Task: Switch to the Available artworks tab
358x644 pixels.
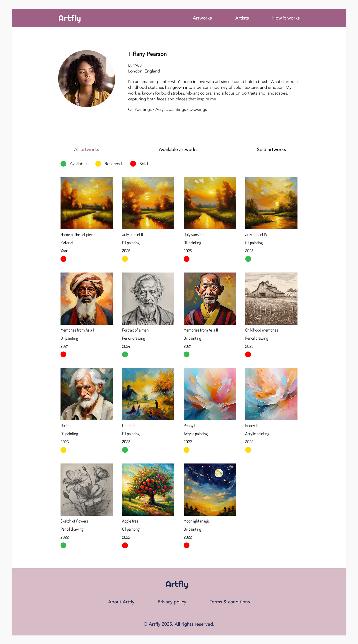Action: pyautogui.click(x=178, y=150)
